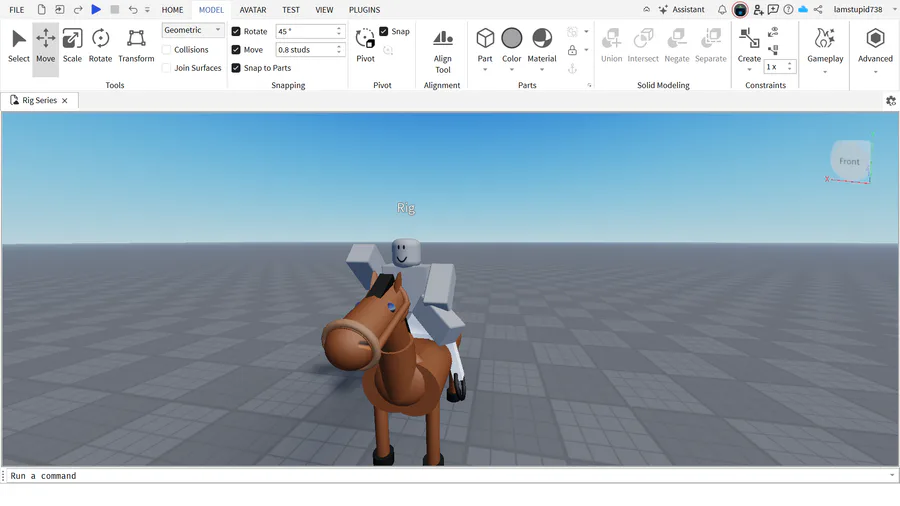Expand the Material dropdown arrow
The image size is (900, 506).
click(x=542, y=70)
